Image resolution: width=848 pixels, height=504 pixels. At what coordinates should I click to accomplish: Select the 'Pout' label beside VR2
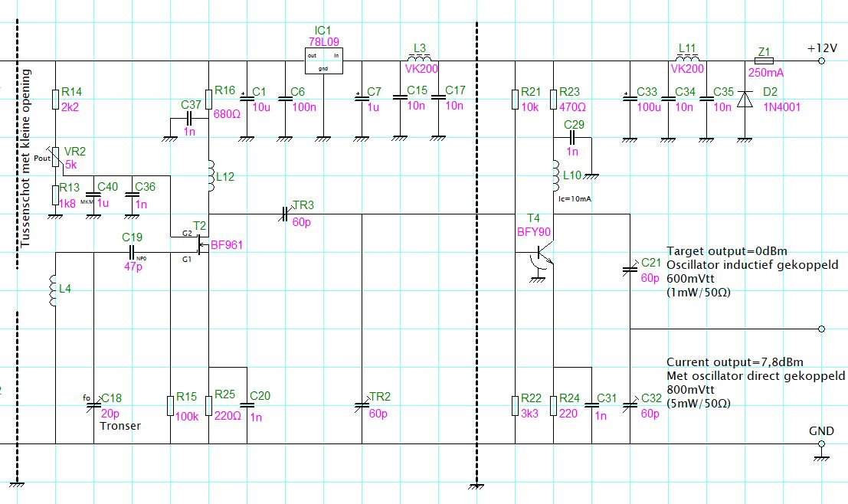[41, 159]
